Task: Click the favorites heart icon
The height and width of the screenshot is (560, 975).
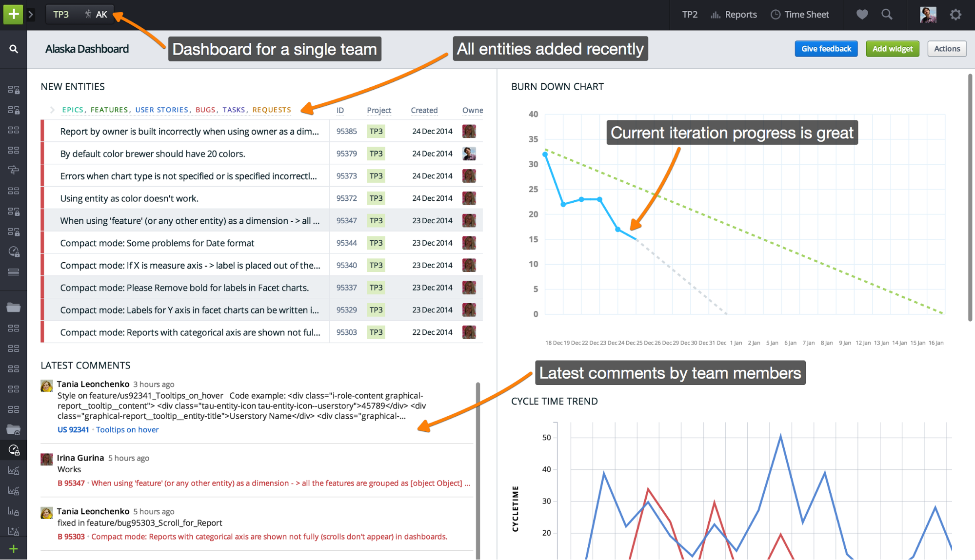Action: point(862,15)
